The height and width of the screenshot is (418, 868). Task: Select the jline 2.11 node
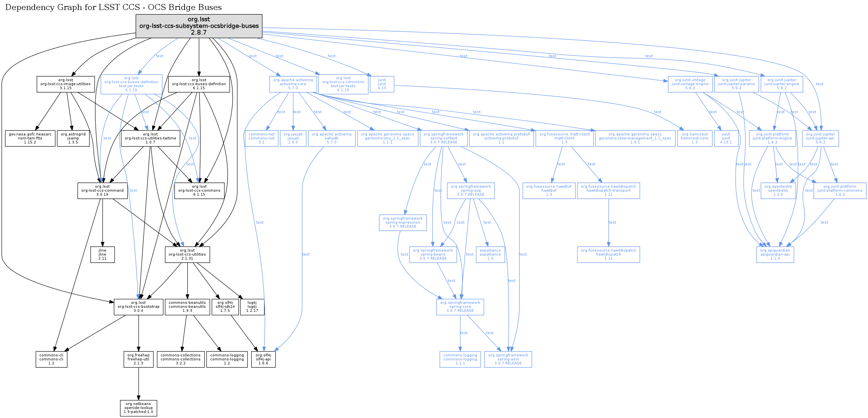pyautogui.click(x=102, y=255)
